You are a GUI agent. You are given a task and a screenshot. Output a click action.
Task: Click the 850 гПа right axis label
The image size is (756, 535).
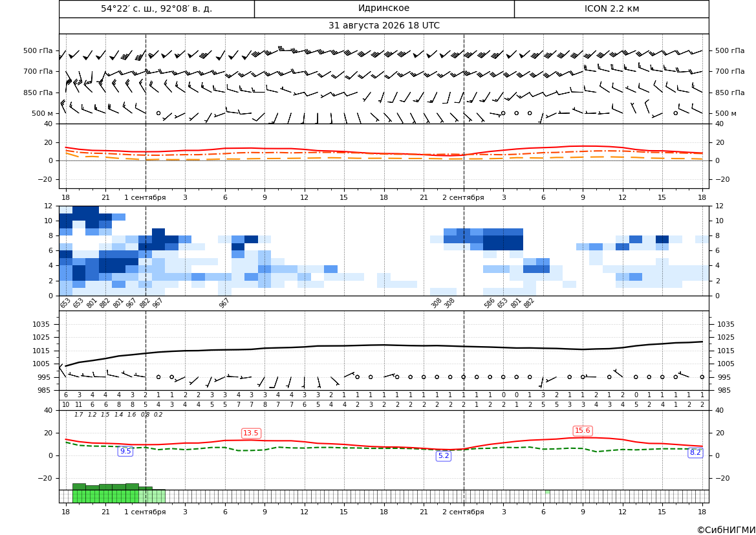(x=729, y=93)
